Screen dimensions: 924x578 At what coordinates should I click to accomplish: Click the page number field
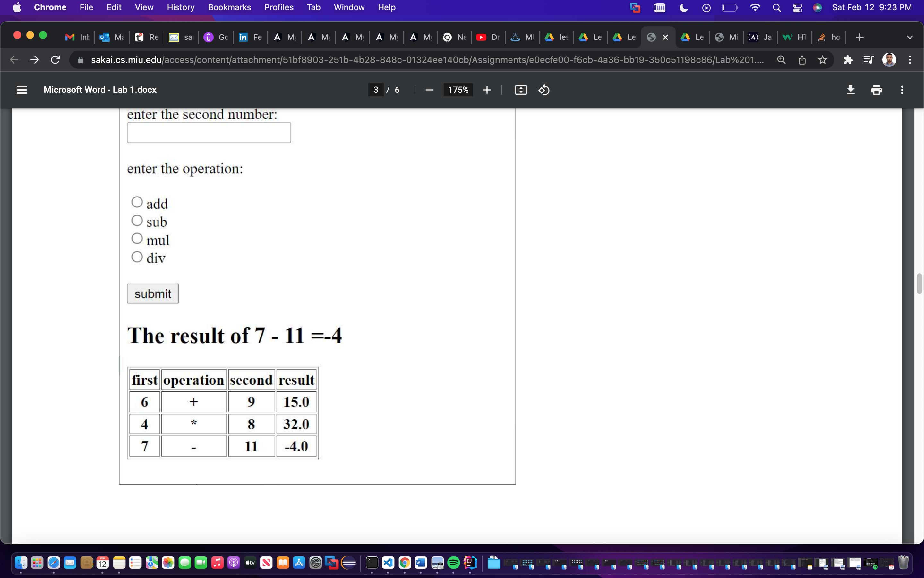[376, 90]
